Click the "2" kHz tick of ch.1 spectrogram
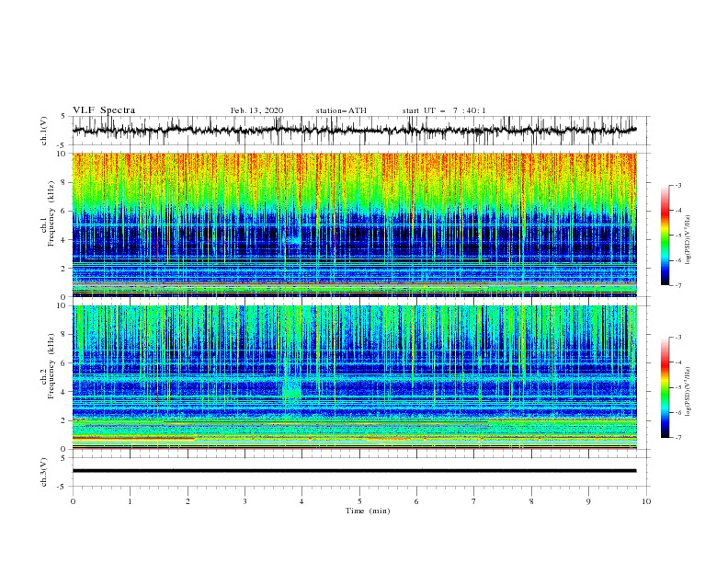 (x=64, y=268)
